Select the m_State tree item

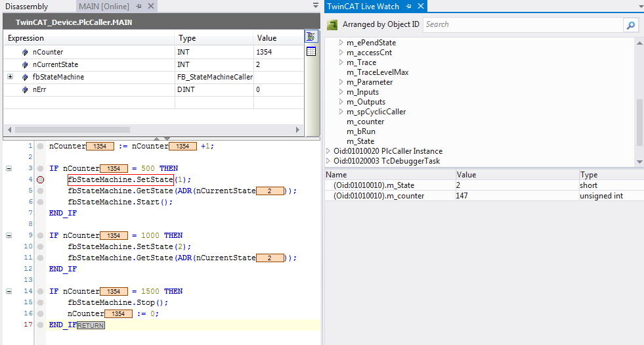click(360, 141)
